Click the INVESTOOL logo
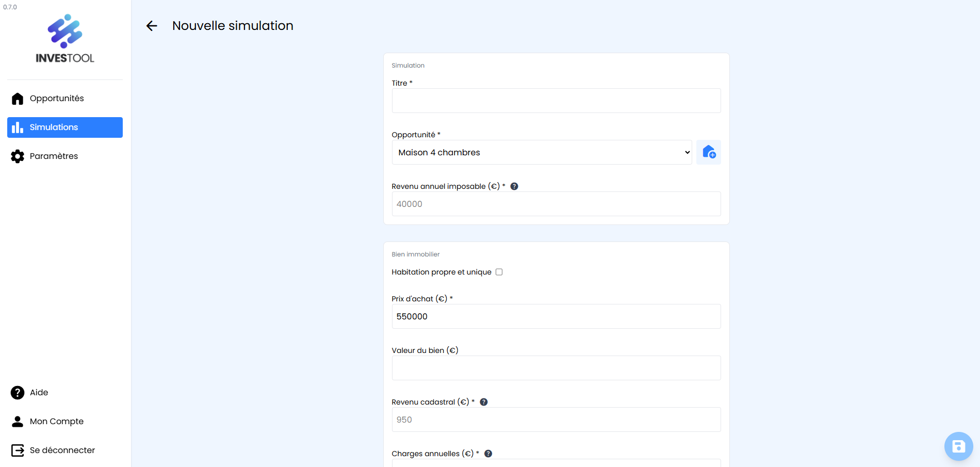Viewport: 980px width, 467px height. click(x=65, y=39)
